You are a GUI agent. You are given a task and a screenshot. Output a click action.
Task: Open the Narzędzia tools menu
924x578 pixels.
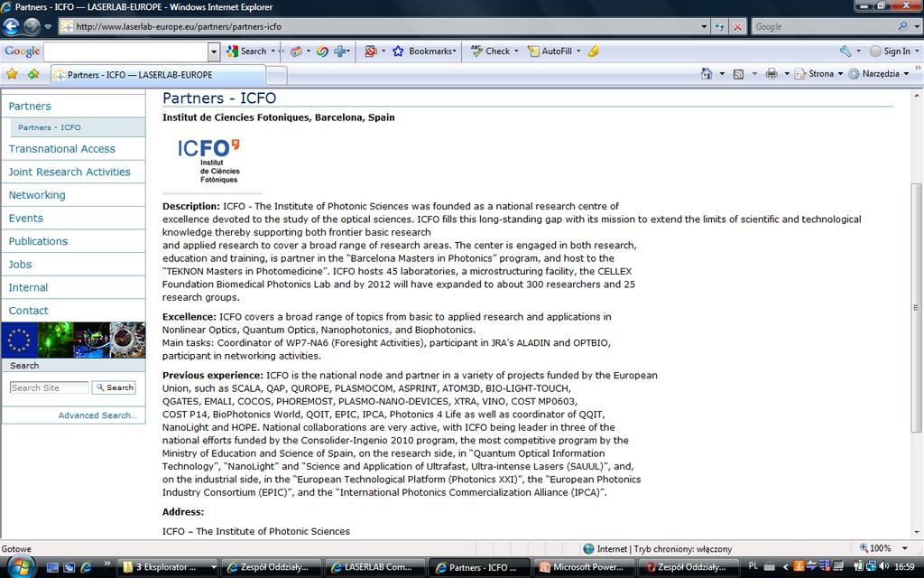click(878, 74)
